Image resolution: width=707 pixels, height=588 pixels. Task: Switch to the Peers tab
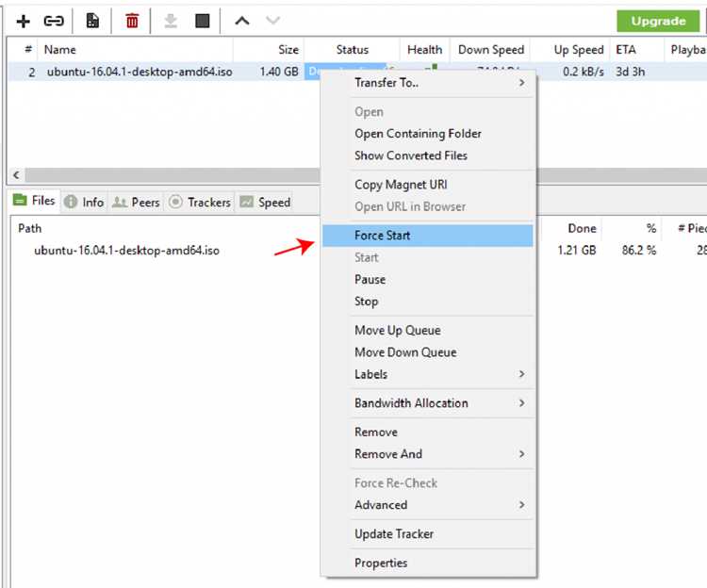[136, 203]
